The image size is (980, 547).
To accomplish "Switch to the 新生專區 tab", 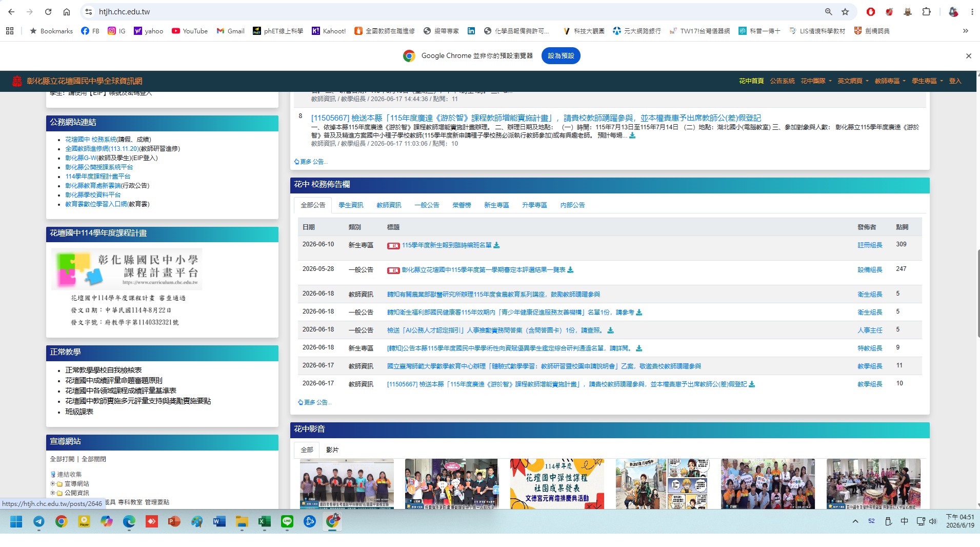I will [x=496, y=205].
